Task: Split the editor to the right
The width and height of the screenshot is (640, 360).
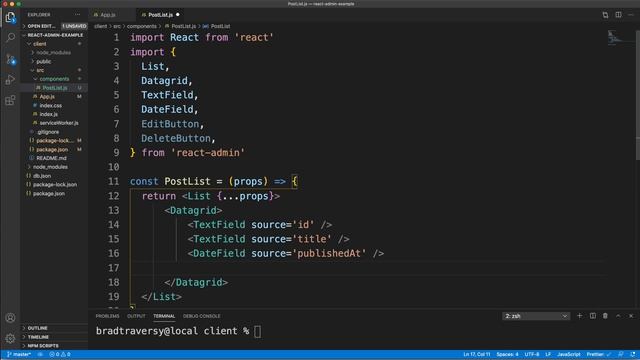Action: (x=618, y=15)
